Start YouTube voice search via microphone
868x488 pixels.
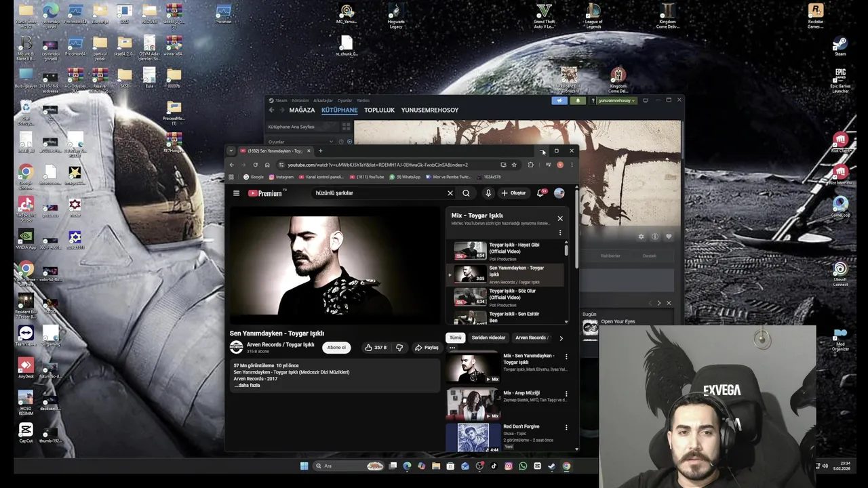coord(488,193)
